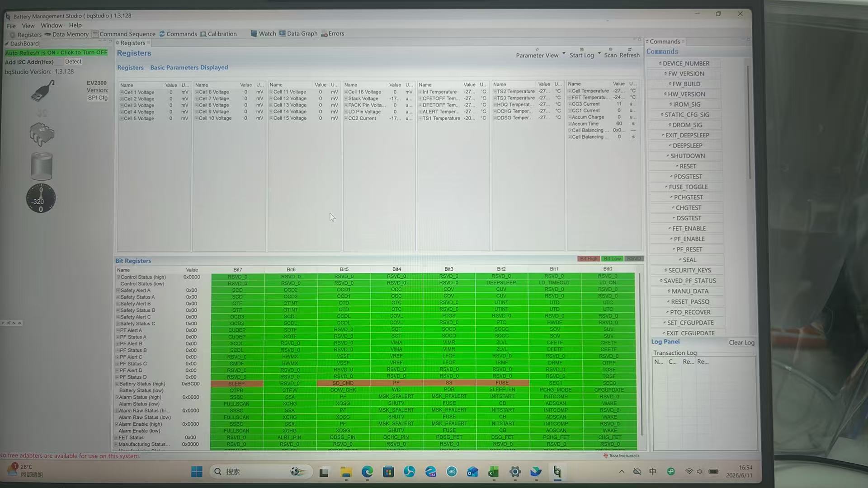Open File Explorer from the taskbar
The width and height of the screenshot is (868, 488).
346,472
